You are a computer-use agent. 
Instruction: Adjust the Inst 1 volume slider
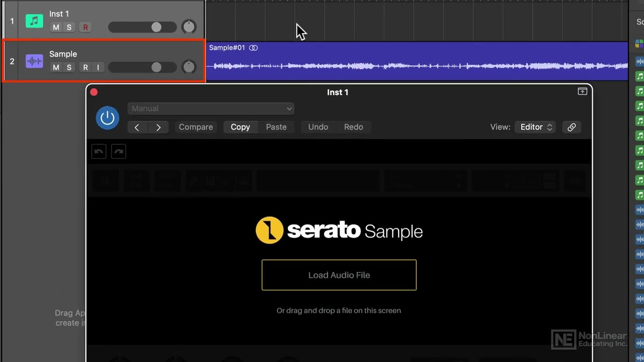(x=142, y=27)
